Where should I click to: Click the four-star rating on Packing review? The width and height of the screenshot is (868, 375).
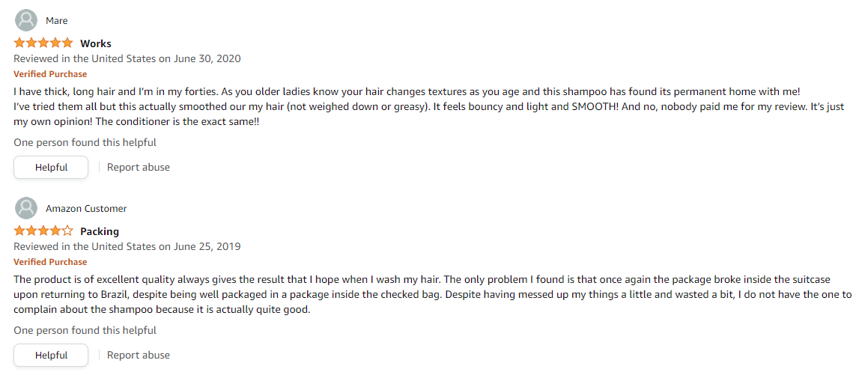pyautogui.click(x=43, y=231)
